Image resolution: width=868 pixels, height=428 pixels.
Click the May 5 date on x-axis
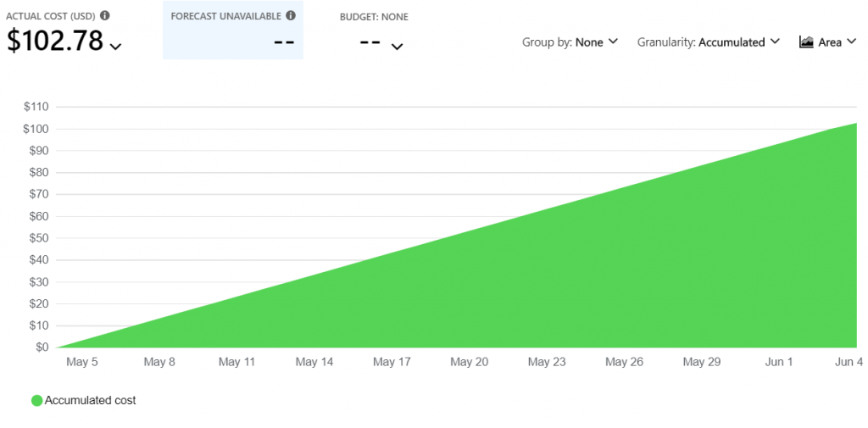[81, 362]
